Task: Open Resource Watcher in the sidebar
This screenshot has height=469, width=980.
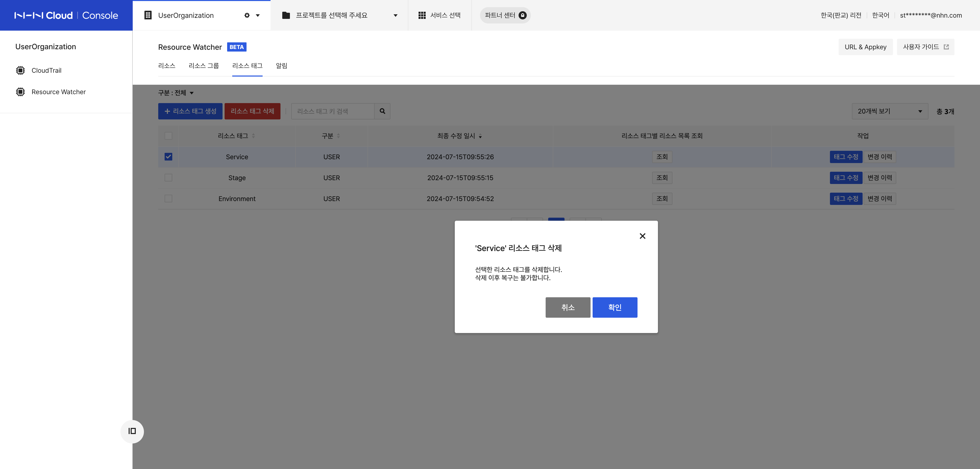Action: pyautogui.click(x=59, y=92)
